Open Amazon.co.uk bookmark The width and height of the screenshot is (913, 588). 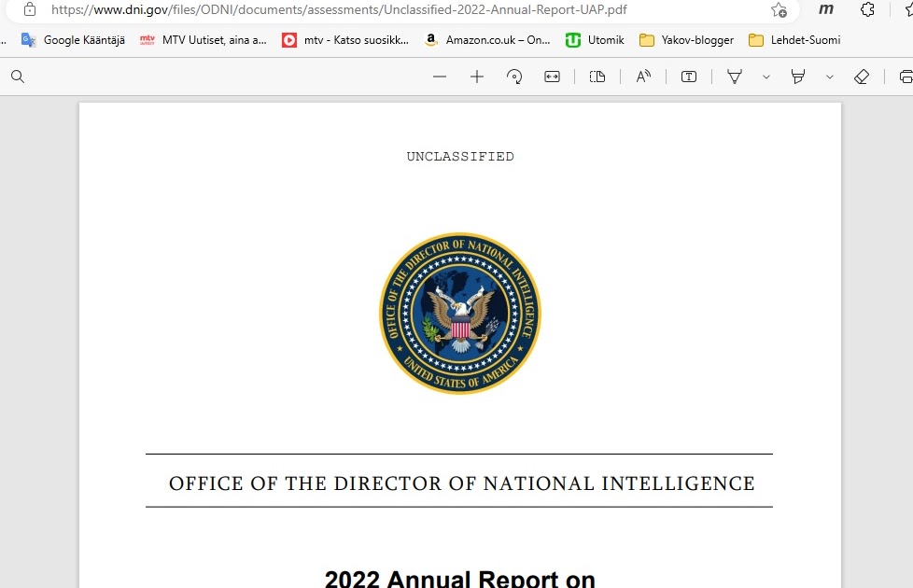point(486,39)
